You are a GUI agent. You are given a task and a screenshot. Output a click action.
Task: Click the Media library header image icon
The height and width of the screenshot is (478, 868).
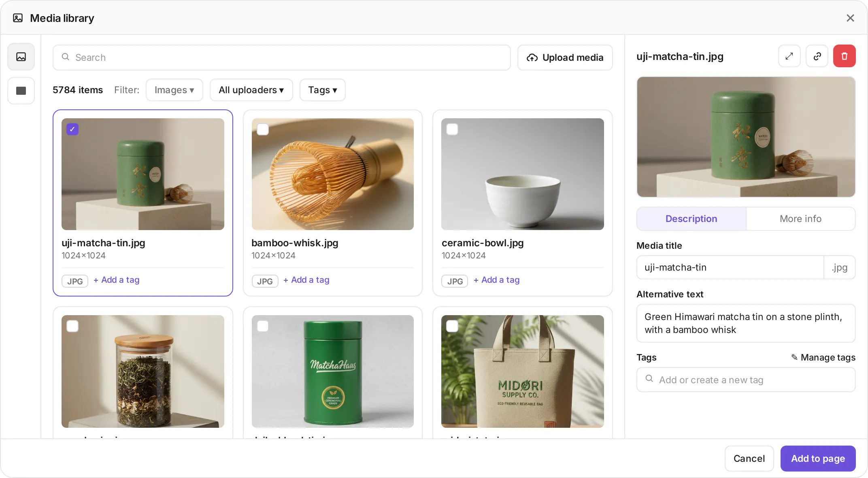coord(18,18)
